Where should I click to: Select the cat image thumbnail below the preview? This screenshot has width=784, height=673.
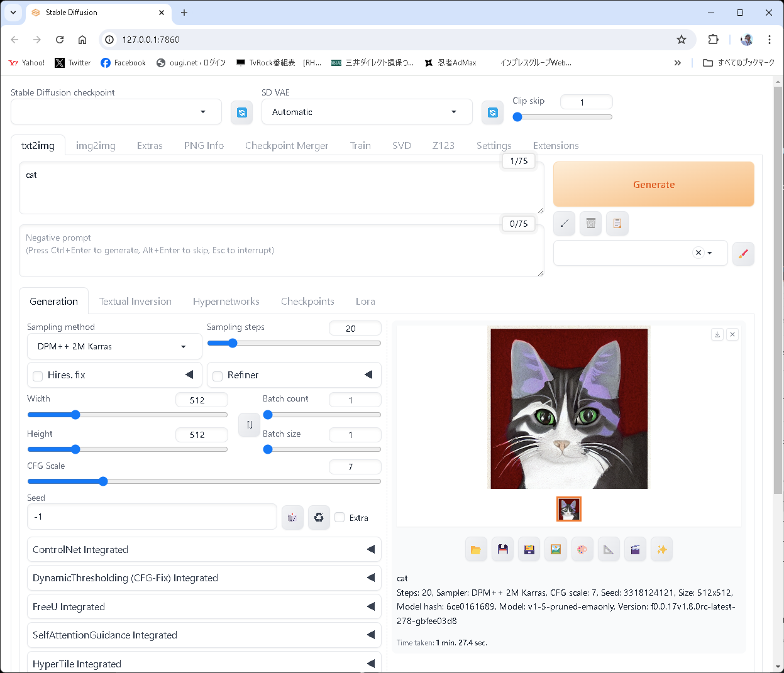(x=568, y=509)
